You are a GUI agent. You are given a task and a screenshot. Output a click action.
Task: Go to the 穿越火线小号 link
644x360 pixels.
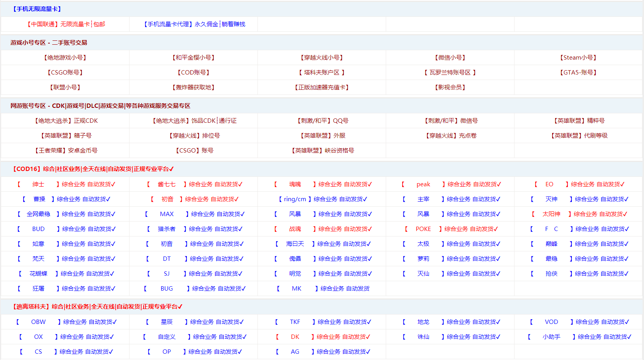click(322, 57)
